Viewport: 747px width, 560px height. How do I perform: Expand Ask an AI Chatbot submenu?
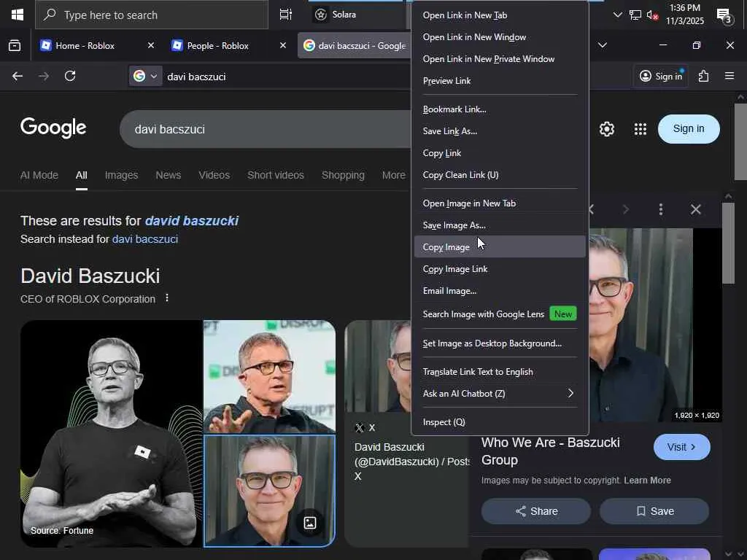(x=500, y=394)
